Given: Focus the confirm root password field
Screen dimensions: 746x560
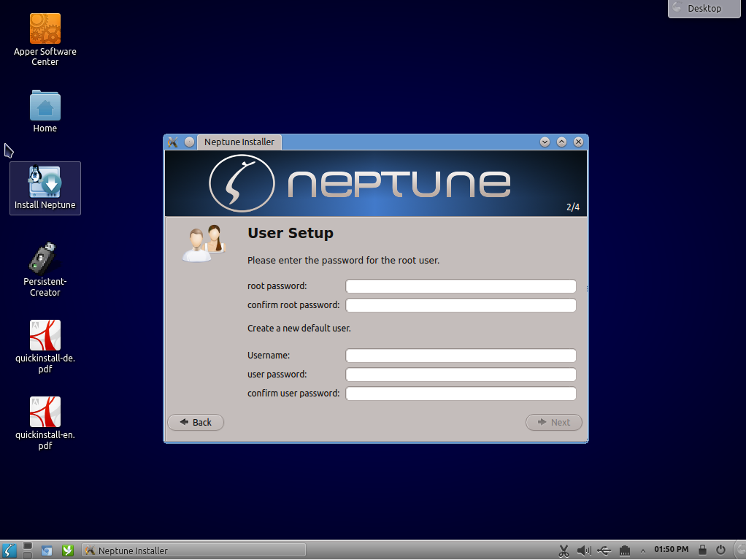Looking at the screenshot, I should tap(461, 305).
